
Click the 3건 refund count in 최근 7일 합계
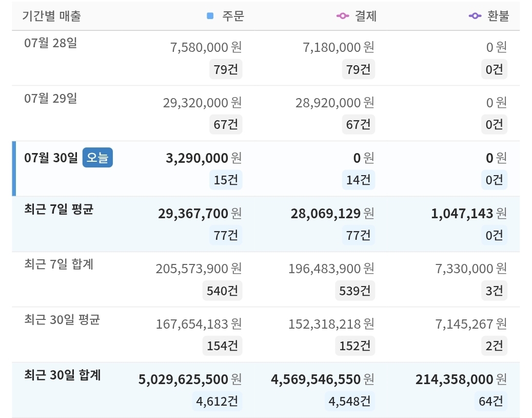pos(494,291)
